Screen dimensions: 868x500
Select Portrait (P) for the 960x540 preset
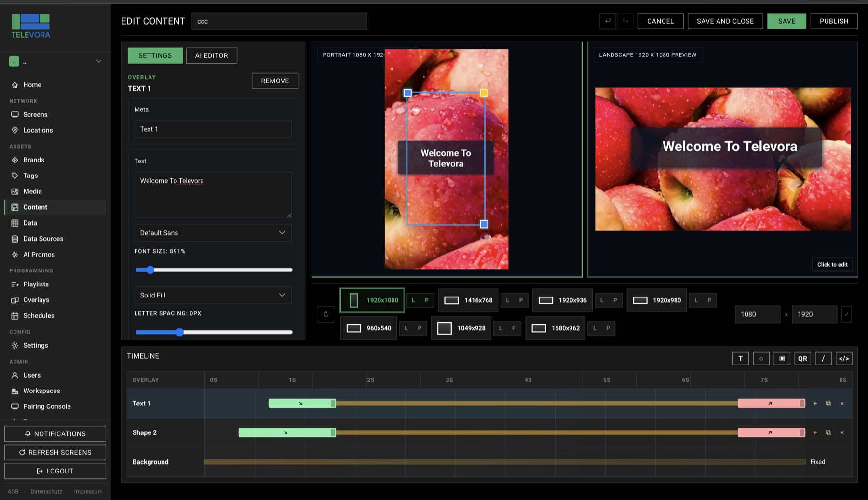pos(420,328)
